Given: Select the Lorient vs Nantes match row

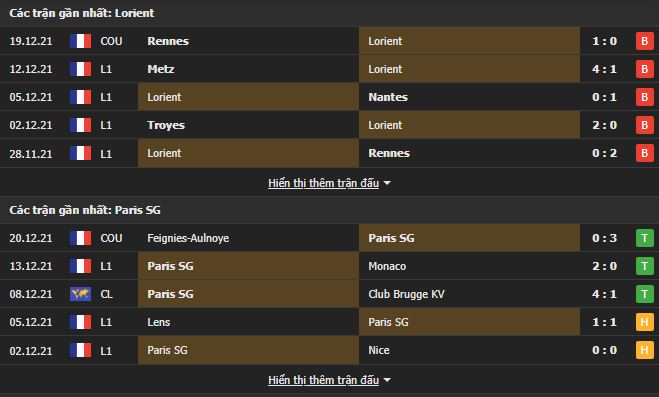Looking at the screenshot, I should tap(330, 97).
